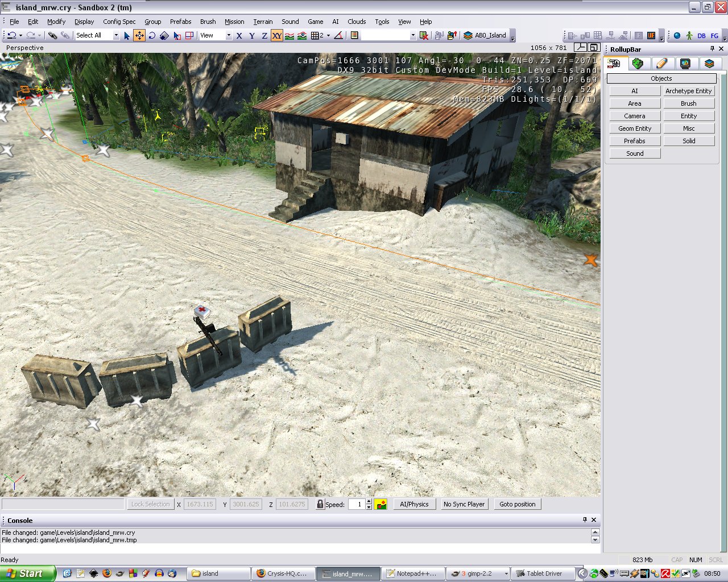Viewport: 728px width, 582px height.
Task: Open the Select All filter dropdown
Action: pyautogui.click(x=116, y=35)
